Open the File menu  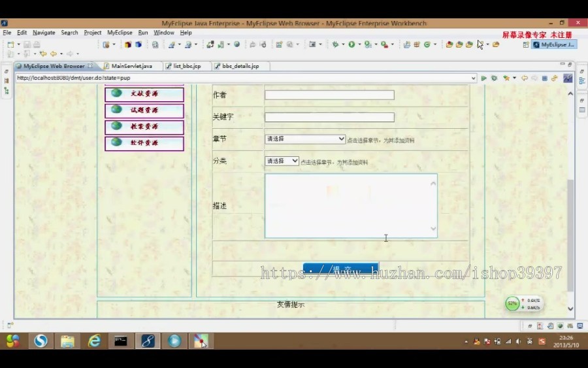click(7, 33)
